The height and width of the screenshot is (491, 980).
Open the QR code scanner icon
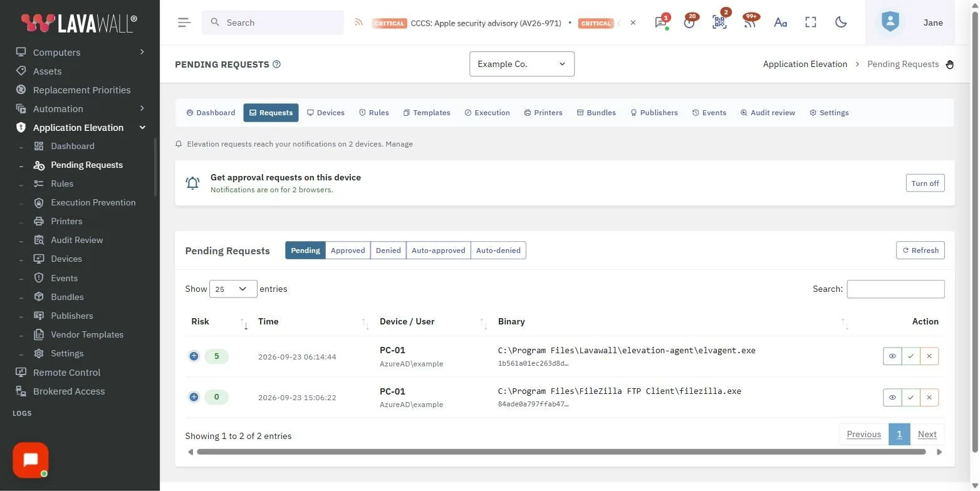719,23
